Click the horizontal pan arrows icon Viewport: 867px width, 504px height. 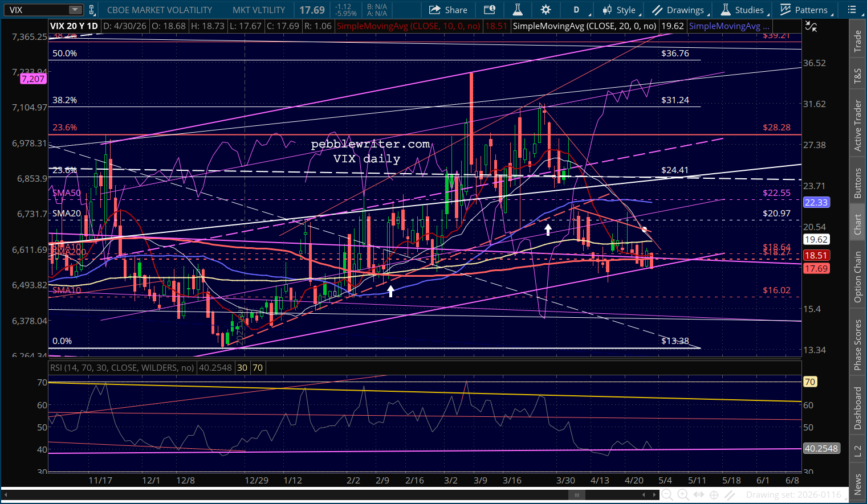(698, 495)
